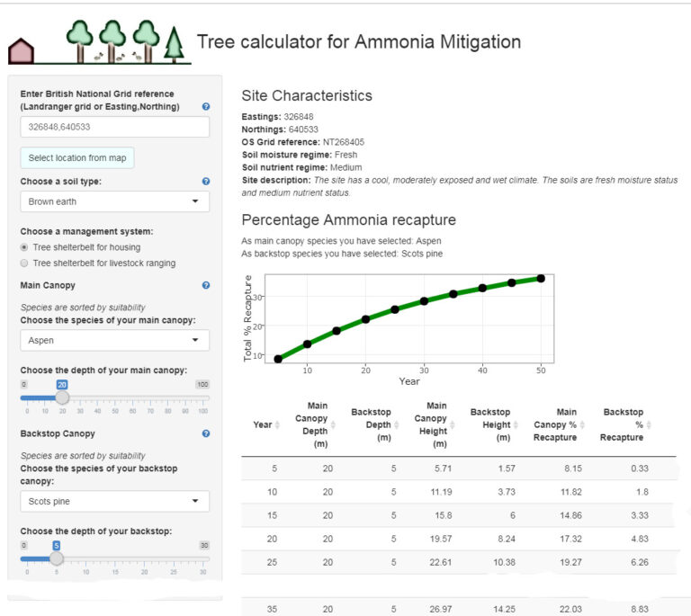The image size is (691, 616).
Task: Click the Main Canopy help icon
Action: (206, 285)
